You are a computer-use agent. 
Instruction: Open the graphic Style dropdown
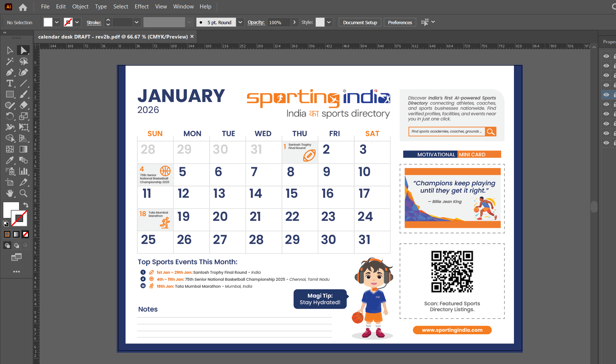[x=329, y=22]
